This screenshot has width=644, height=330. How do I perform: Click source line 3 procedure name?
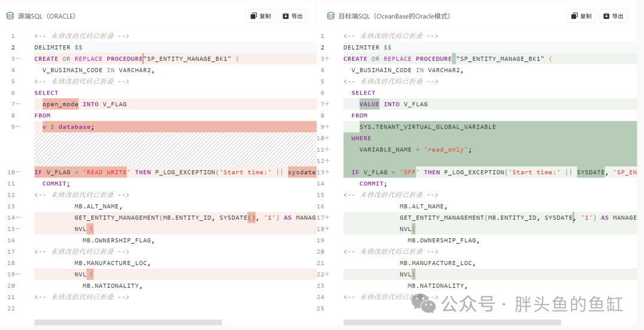188,59
